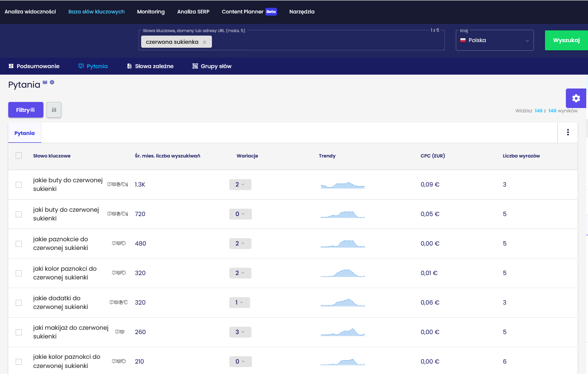Click the video tutorial icon beside Pytania heading

(x=45, y=82)
